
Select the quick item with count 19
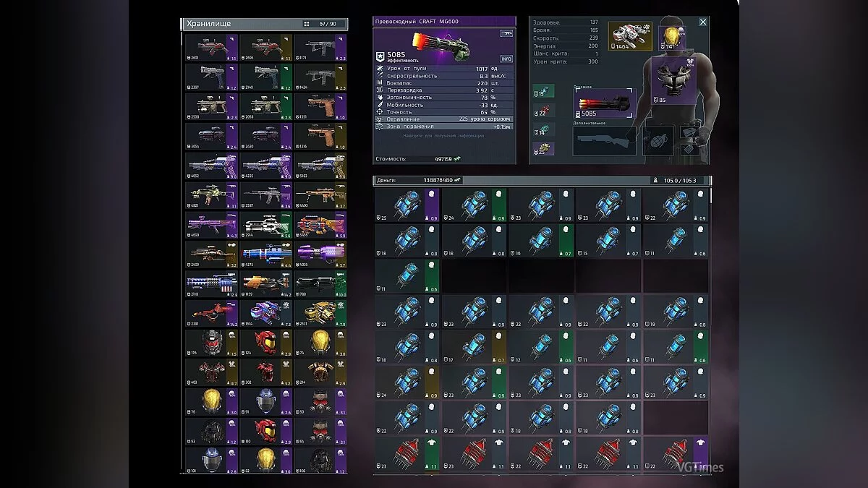click(543, 91)
